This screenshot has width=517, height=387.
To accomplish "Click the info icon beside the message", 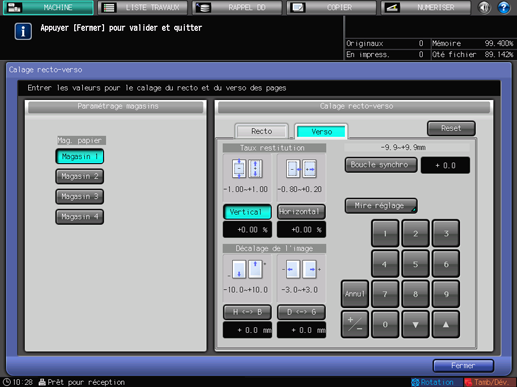I will (x=23, y=31).
